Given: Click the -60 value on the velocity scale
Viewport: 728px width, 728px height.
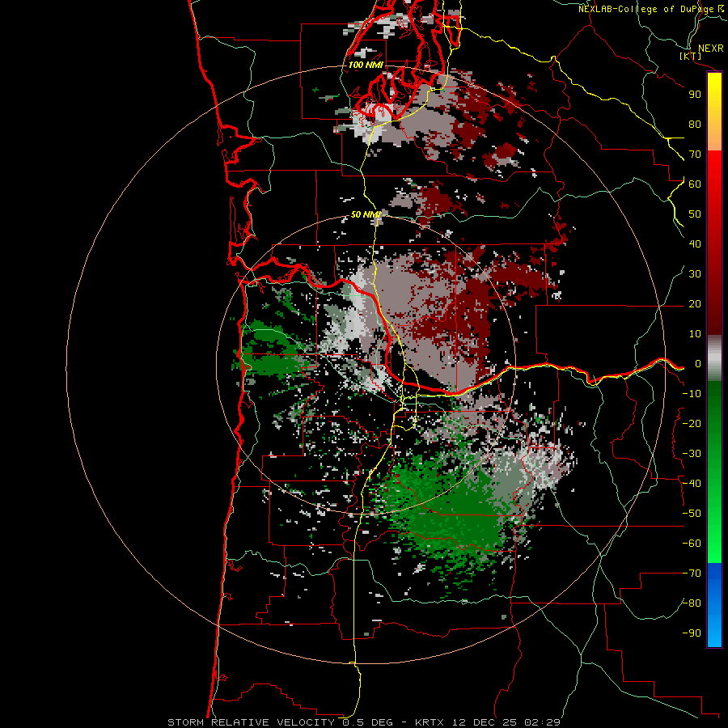Looking at the screenshot, I should point(692,544).
